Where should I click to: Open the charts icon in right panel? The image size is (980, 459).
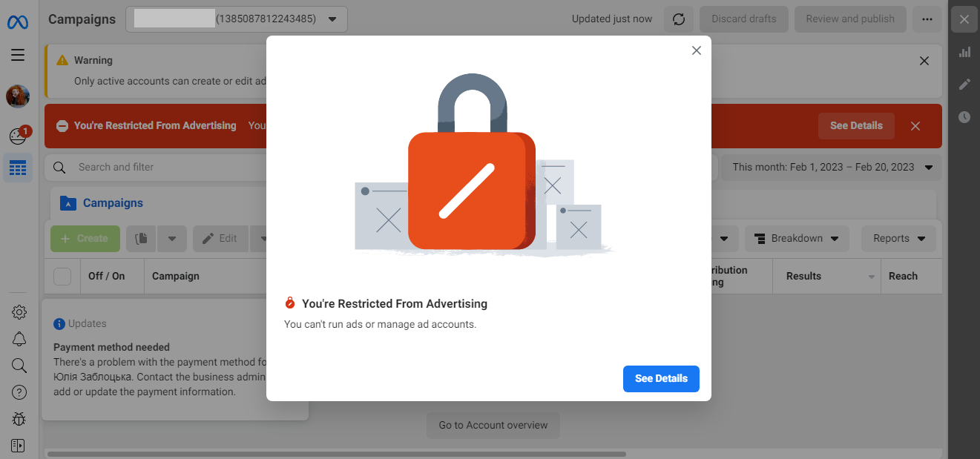point(964,52)
